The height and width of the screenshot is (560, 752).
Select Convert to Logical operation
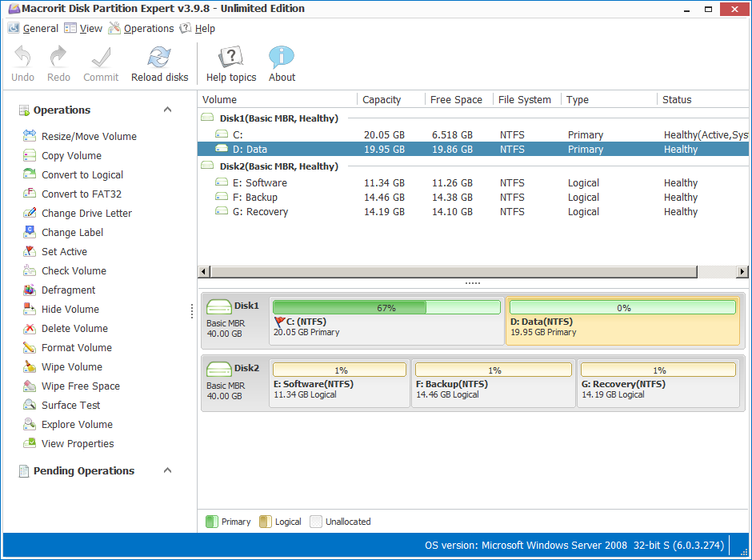(73, 174)
